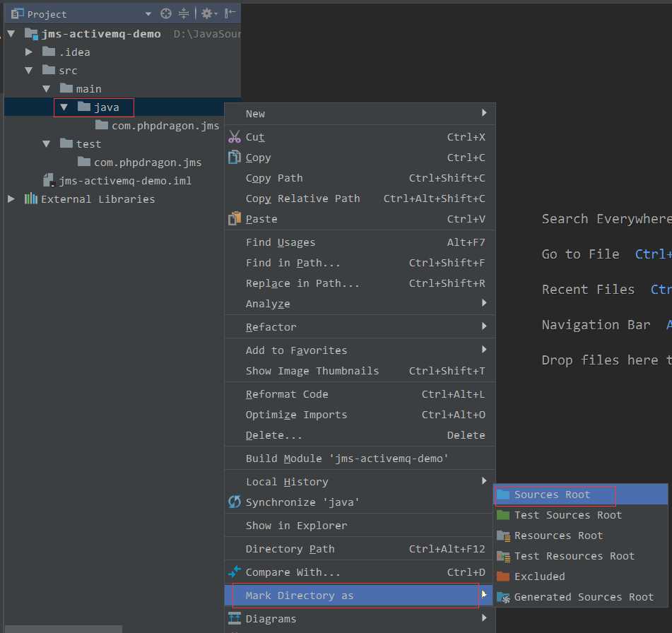The image size is (672, 633).
Task: Click the Cut scissors icon
Action: click(235, 137)
